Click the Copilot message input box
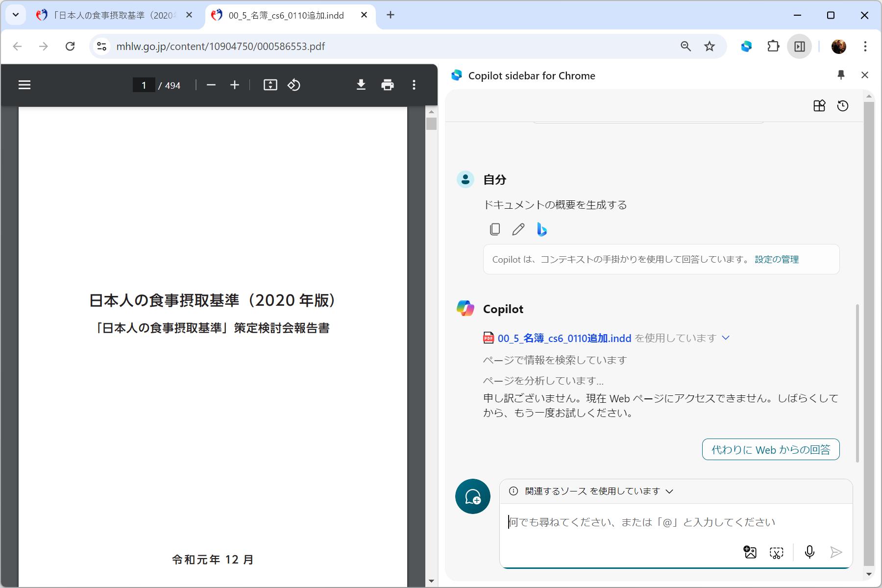Viewport: 882px width, 588px height. [676, 522]
